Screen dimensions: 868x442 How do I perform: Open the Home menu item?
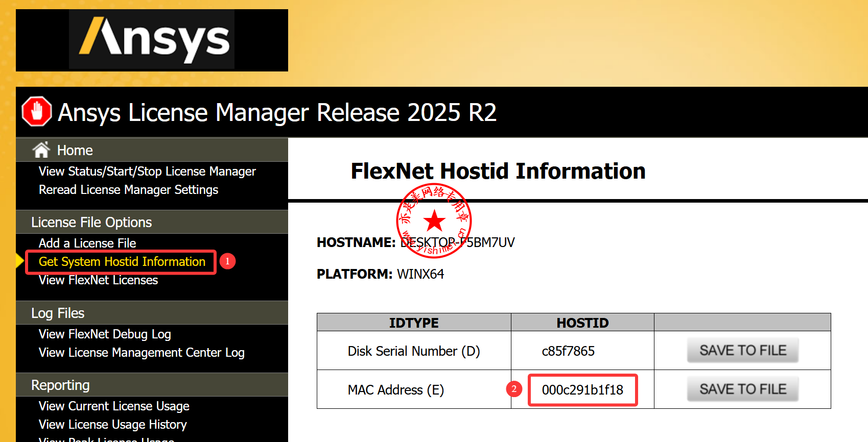pyautogui.click(x=75, y=151)
